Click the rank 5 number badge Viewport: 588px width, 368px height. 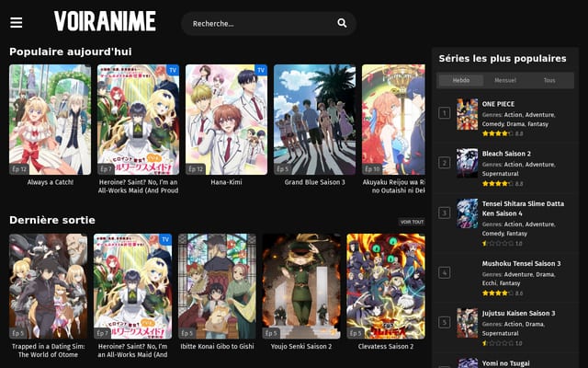[x=445, y=322]
